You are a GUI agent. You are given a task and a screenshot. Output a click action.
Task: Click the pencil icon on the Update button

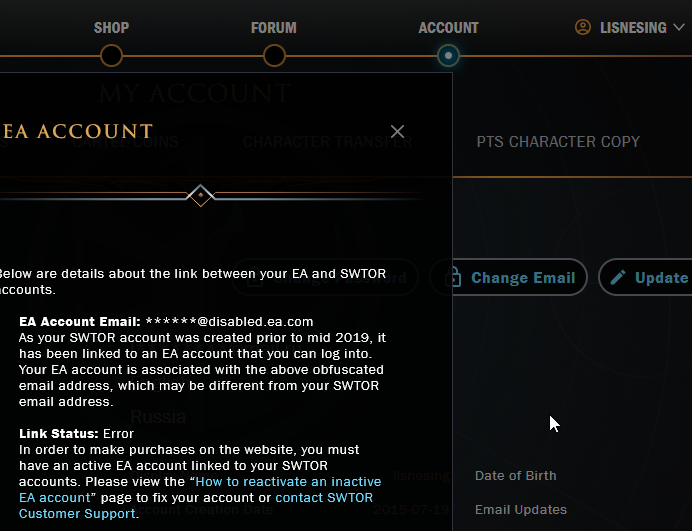[x=618, y=278]
